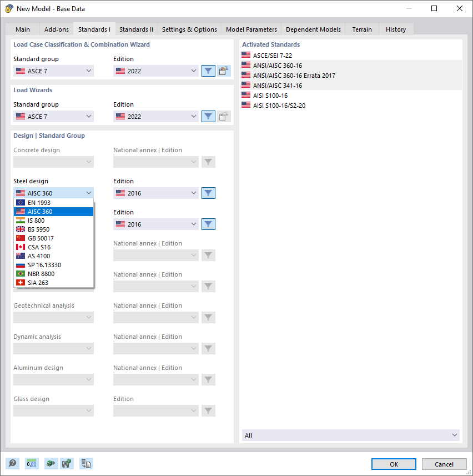Click filter icon for Dynamic analysis annex
This screenshot has height=476, width=473.
(208, 348)
